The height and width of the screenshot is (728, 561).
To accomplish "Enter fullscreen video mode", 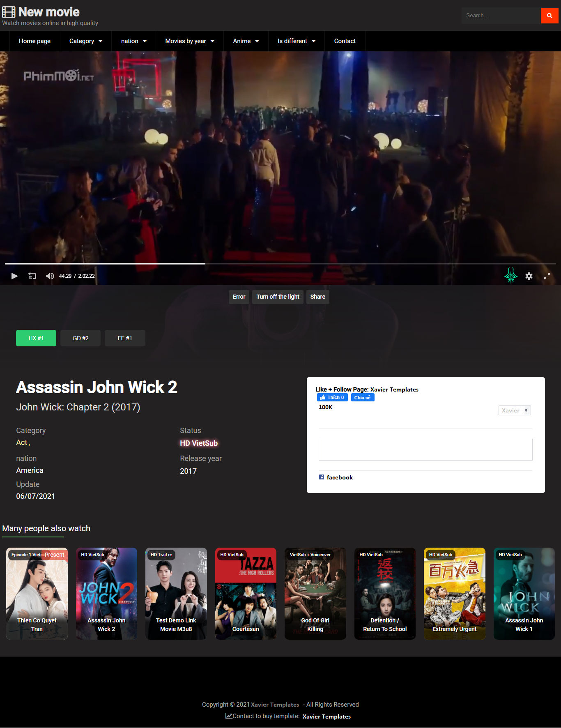I will click(547, 276).
